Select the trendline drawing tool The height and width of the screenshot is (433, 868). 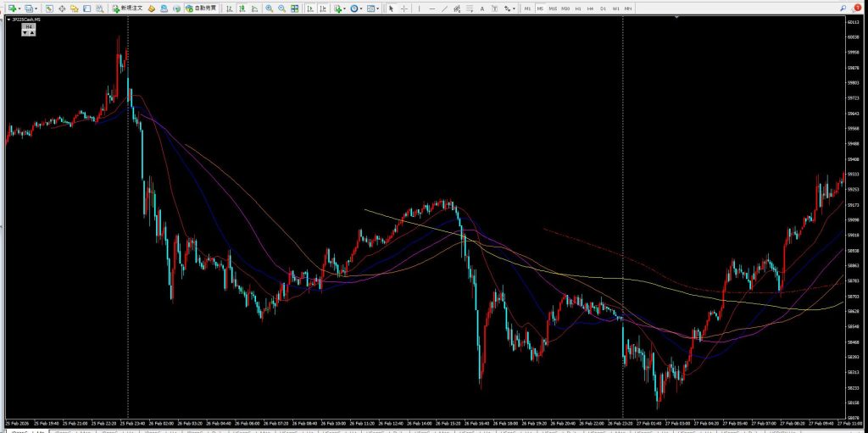tap(447, 8)
